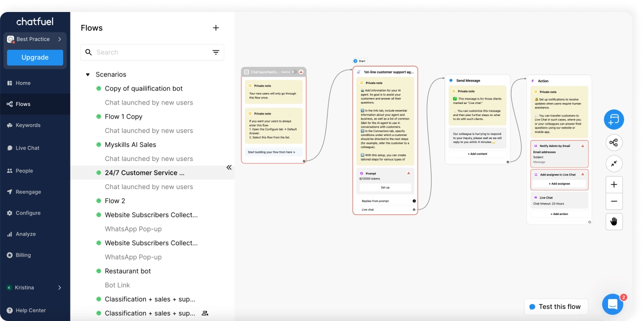Open the filter icon in the flow search bar

point(215,52)
